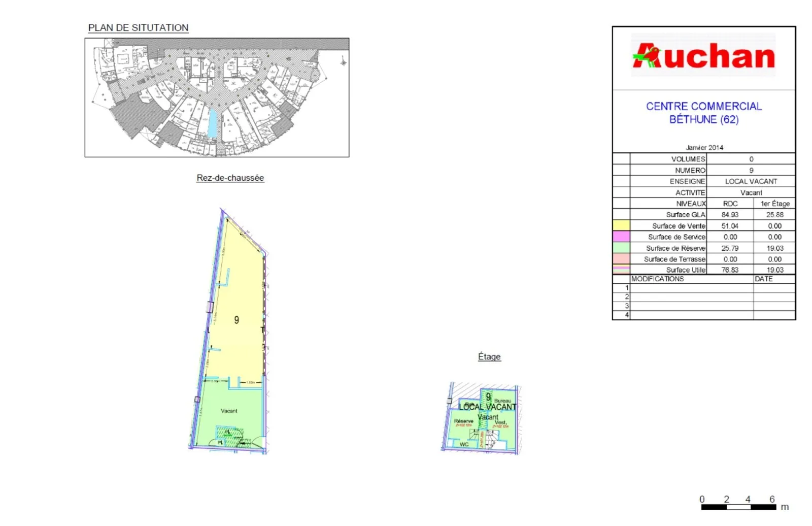Toggle the pink Surface de Service legend swatch
This screenshot has width=812, height=526.
[623, 237]
